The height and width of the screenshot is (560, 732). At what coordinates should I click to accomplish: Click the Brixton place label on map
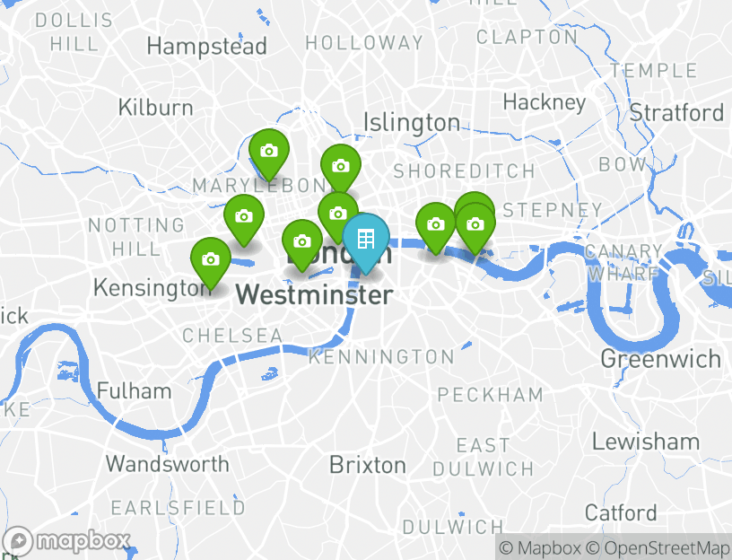[368, 465]
